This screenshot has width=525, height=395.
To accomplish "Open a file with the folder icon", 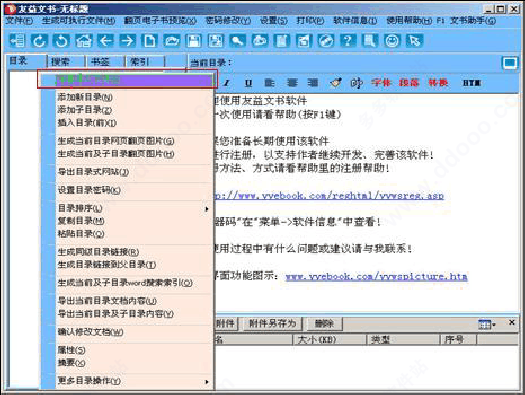I will pyautogui.click(x=172, y=41).
